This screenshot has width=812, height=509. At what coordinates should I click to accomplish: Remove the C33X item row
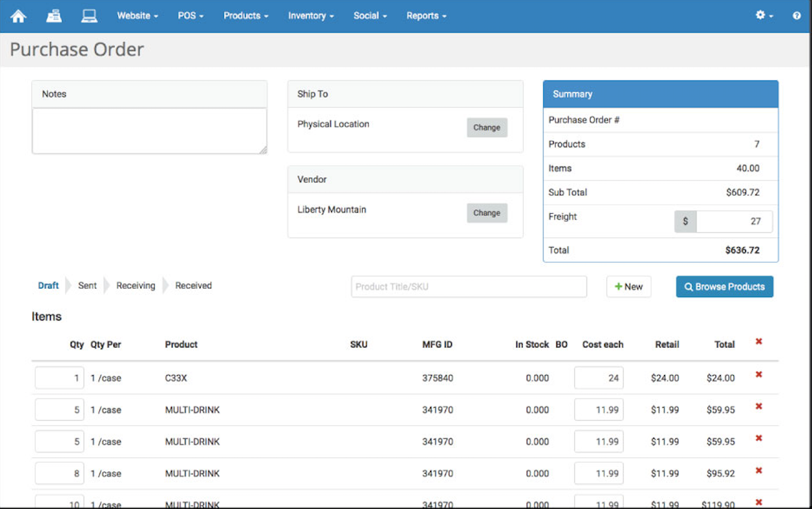(x=759, y=374)
